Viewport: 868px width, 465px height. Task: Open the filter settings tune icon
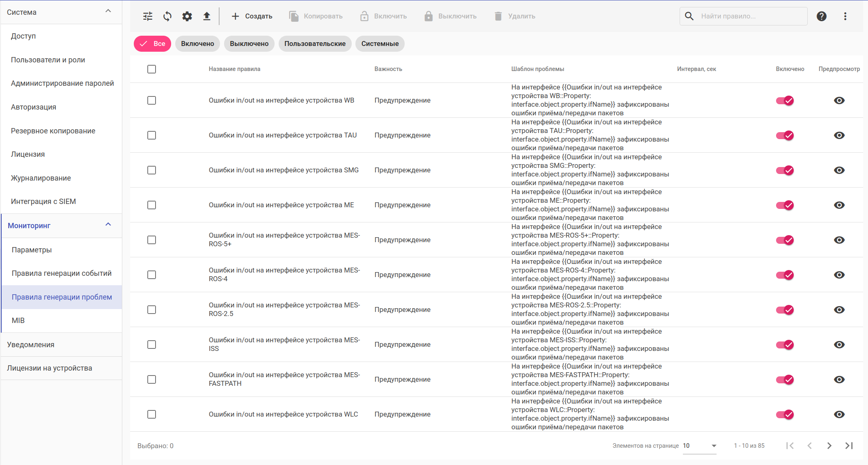[148, 16]
